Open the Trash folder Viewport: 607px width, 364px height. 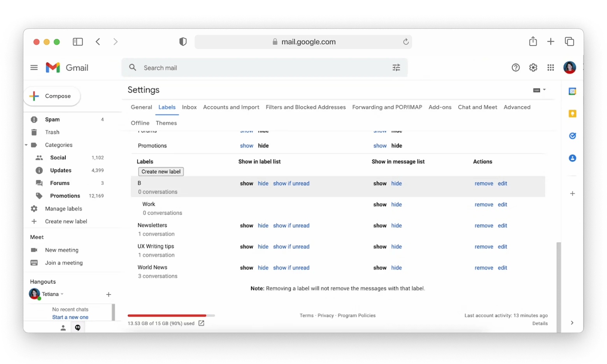coord(52,132)
